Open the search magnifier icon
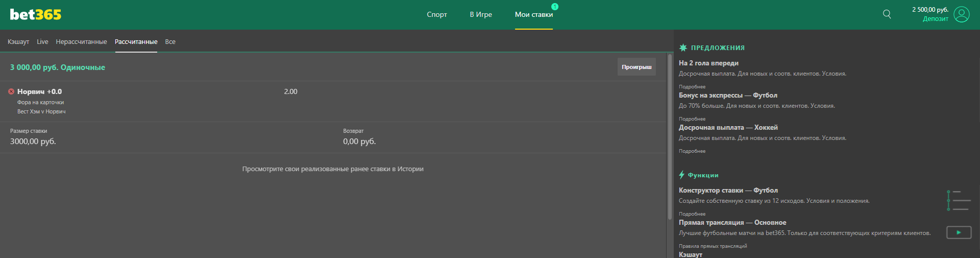980x258 pixels. 887,14
